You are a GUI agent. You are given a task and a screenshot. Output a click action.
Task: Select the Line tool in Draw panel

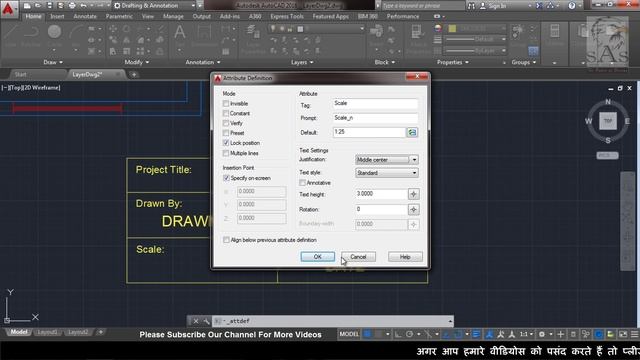11,35
